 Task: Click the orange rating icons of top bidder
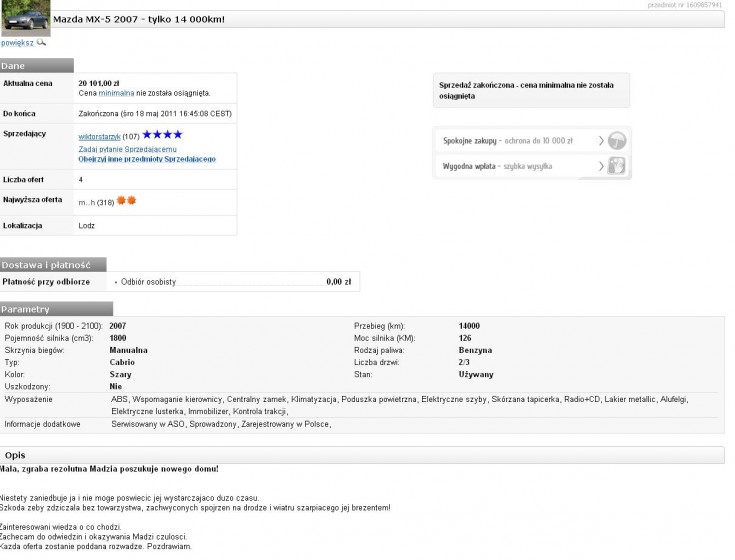[126, 201]
